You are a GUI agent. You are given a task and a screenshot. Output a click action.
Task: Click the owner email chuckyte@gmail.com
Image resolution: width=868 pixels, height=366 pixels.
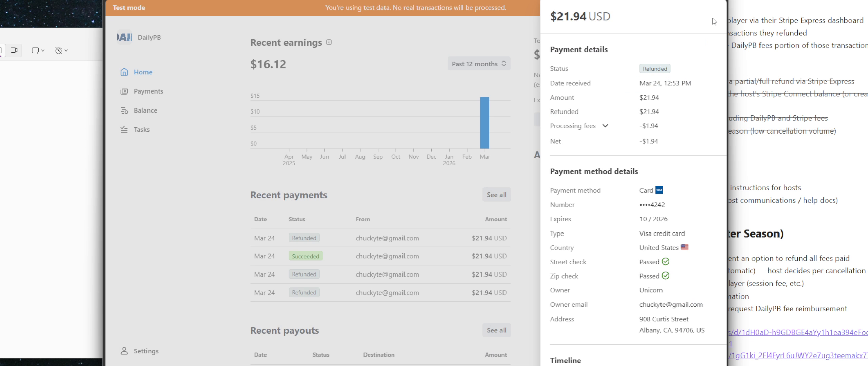(x=671, y=304)
